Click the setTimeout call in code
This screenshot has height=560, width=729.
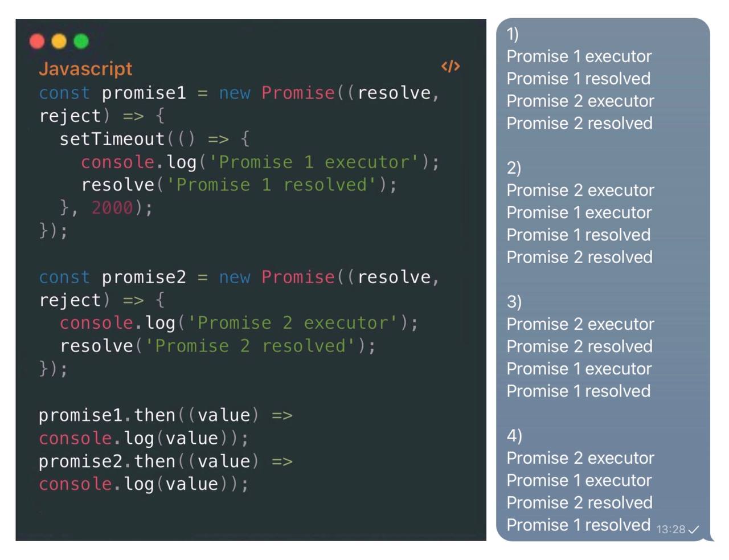point(112,139)
